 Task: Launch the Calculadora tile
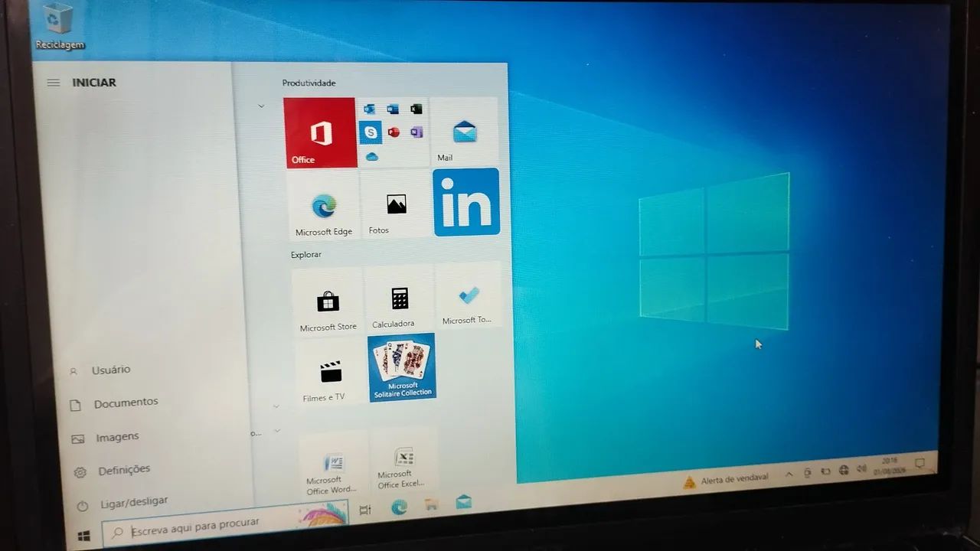[399, 298]
